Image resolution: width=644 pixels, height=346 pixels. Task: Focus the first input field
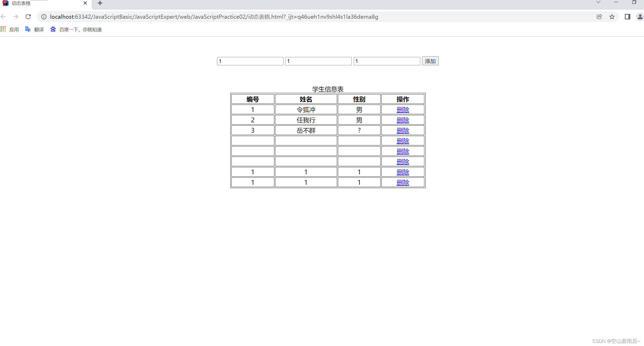[250, 61]
